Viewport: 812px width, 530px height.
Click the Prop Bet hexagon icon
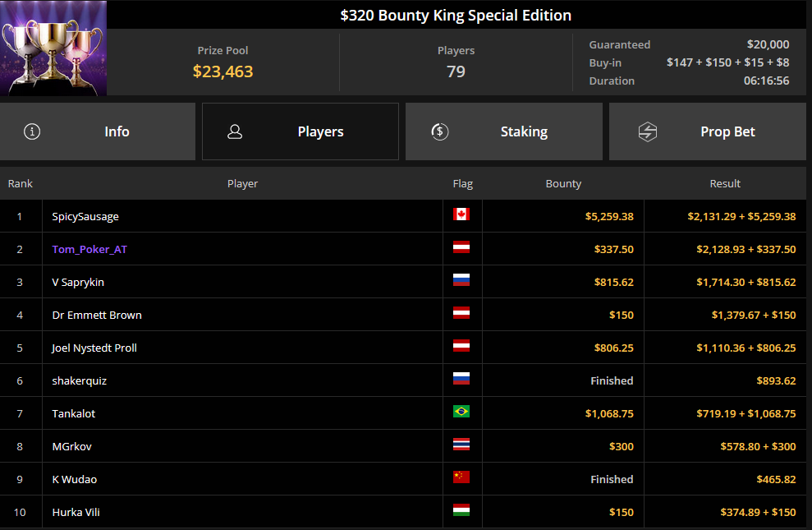pos(647,131)
